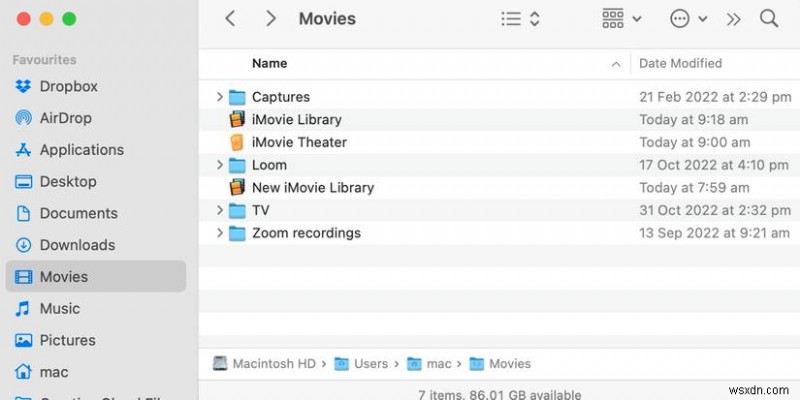The width and height of the screenshot is (800, 400).
Task: Sort by the Date Modified column header
Action: 680,63
